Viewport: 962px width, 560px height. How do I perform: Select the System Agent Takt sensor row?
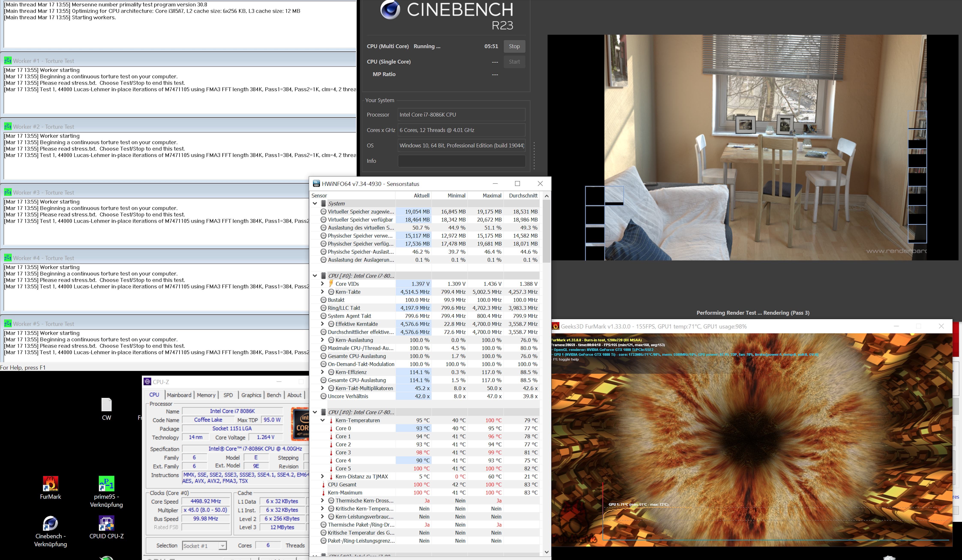[x=425, y=316]
